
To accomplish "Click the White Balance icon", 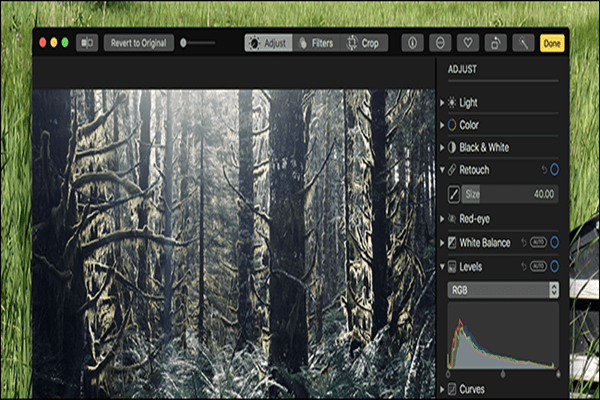I will (452, 242).
